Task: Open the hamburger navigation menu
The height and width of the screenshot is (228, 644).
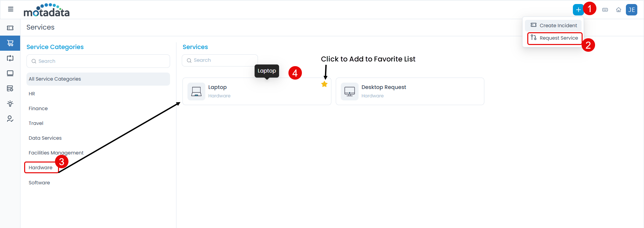Action: (x=11, y=9)
